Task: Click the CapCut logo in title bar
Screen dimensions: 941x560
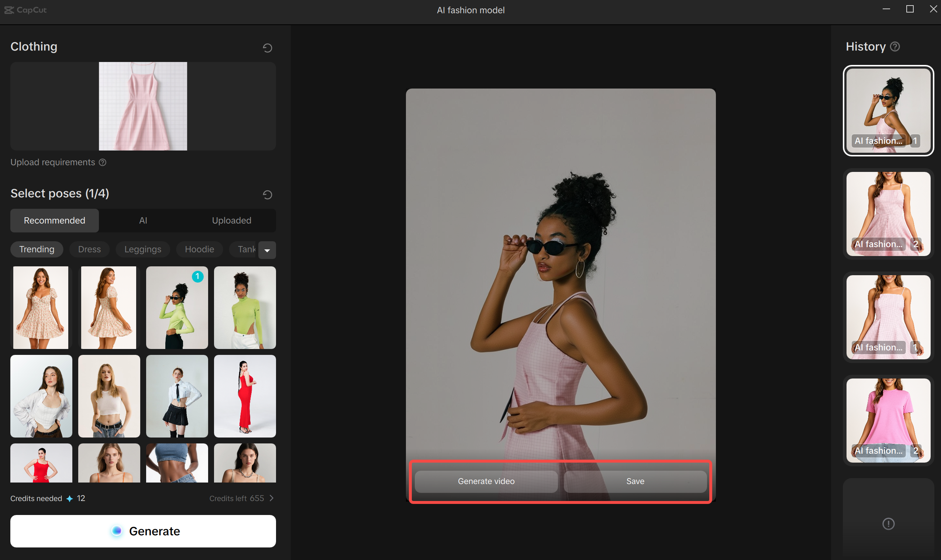Action: click(25, 10)
